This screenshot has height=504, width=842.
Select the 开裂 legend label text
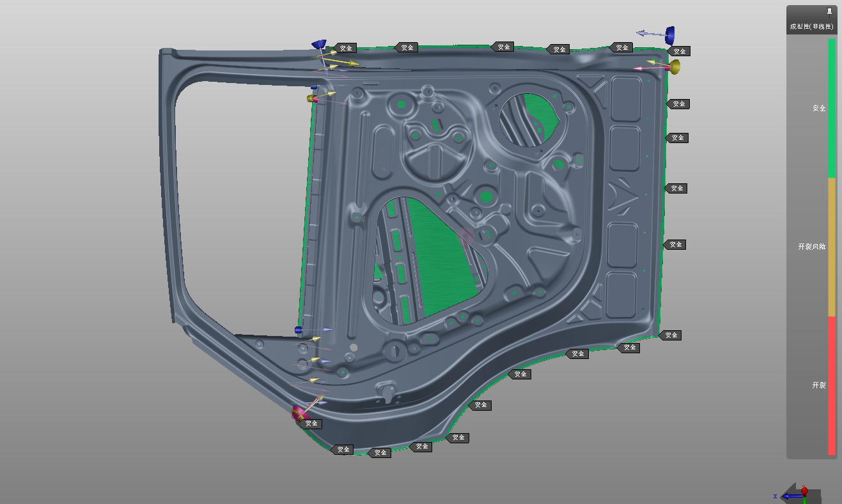819,385
